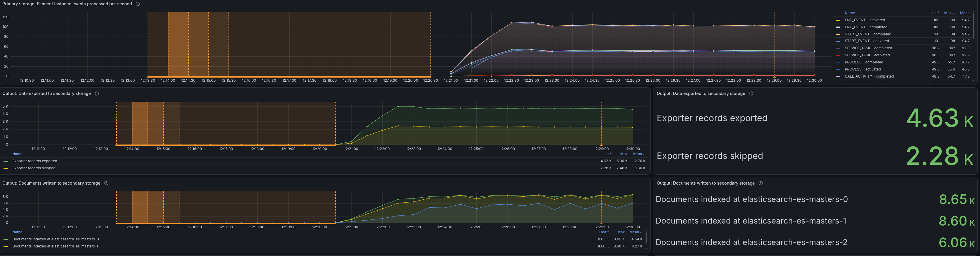Sort exporter records legend by Max
The image size is (980, 256).
coord(624,154)
